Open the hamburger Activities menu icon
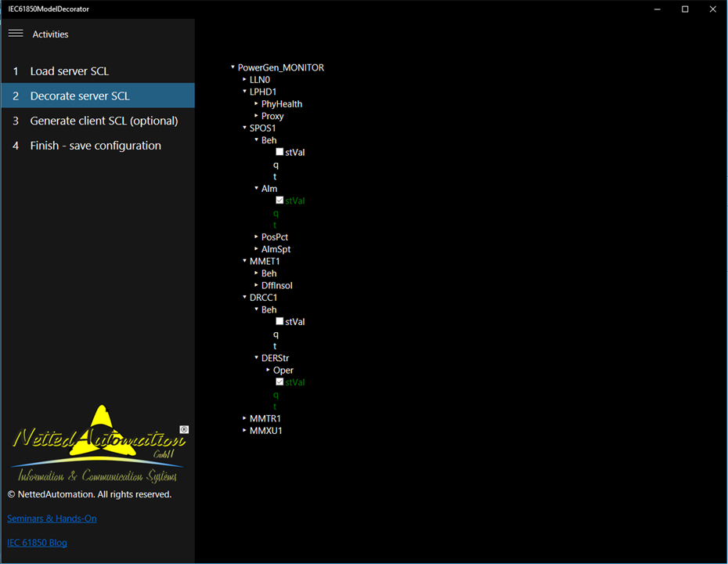This screenshot has height=564, width=728. (16, 34)
